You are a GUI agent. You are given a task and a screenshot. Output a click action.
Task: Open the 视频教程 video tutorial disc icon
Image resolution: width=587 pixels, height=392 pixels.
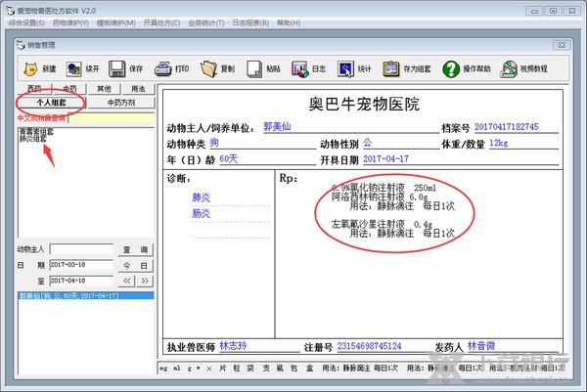coord(509,69)
